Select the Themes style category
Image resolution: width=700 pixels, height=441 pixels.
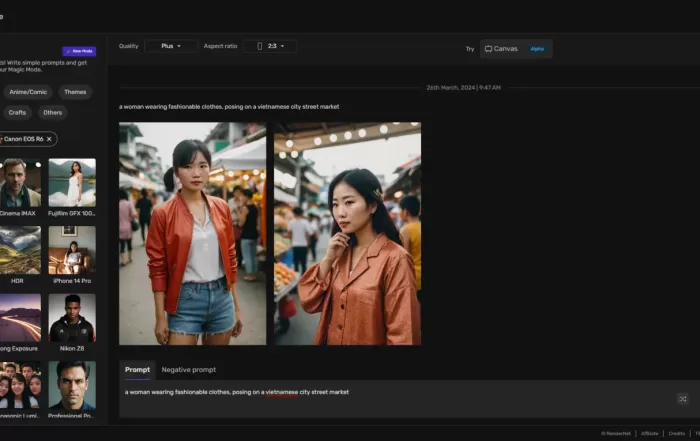click(75, 92)
